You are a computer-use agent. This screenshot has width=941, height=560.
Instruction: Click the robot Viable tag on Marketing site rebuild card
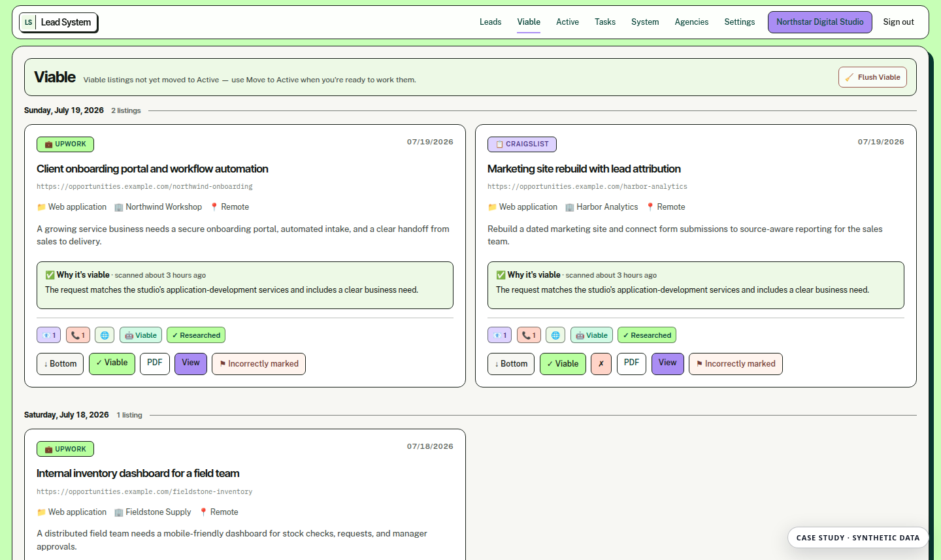[x=591, y=335]
